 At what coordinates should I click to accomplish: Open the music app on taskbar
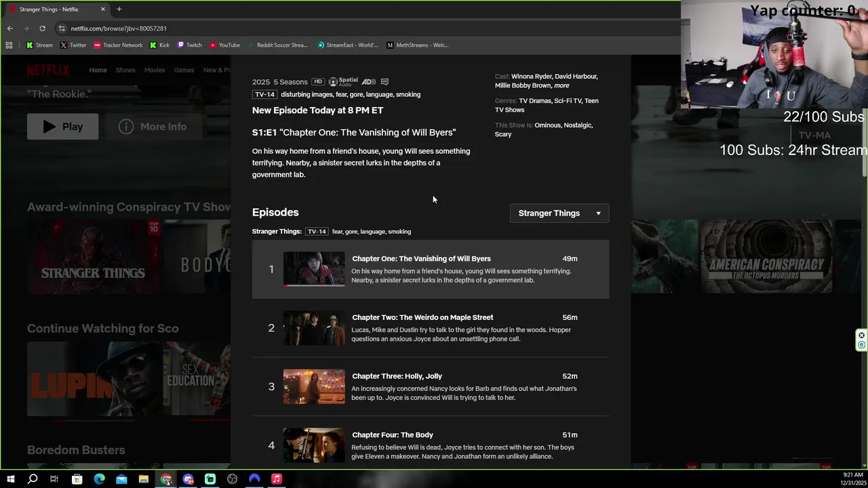pos(277,479)
